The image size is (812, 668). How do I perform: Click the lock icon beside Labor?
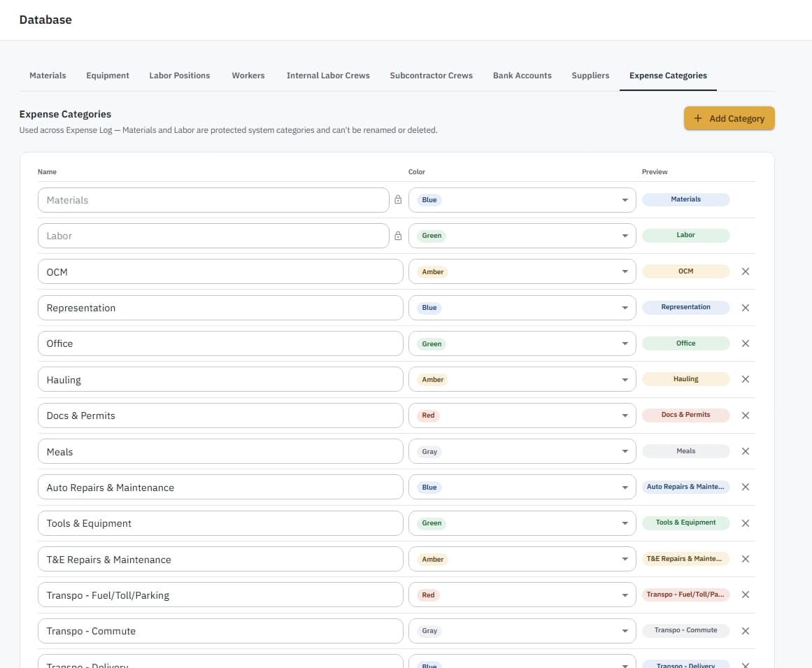tap(398, 236)
